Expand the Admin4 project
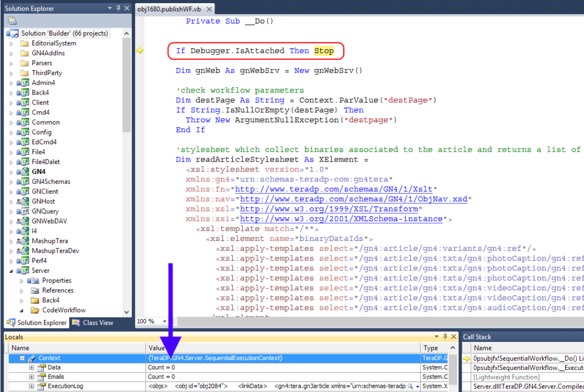 coord(11,83)
